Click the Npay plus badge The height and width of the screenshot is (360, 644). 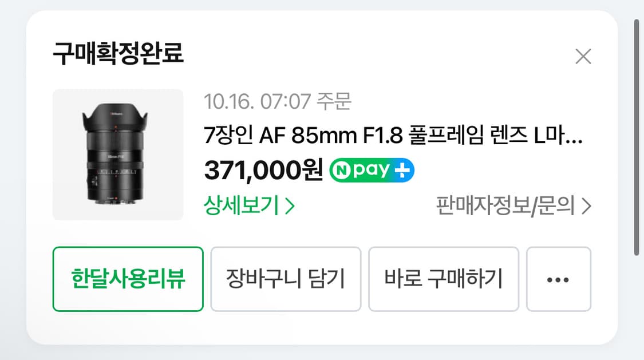tap(372, 170)
